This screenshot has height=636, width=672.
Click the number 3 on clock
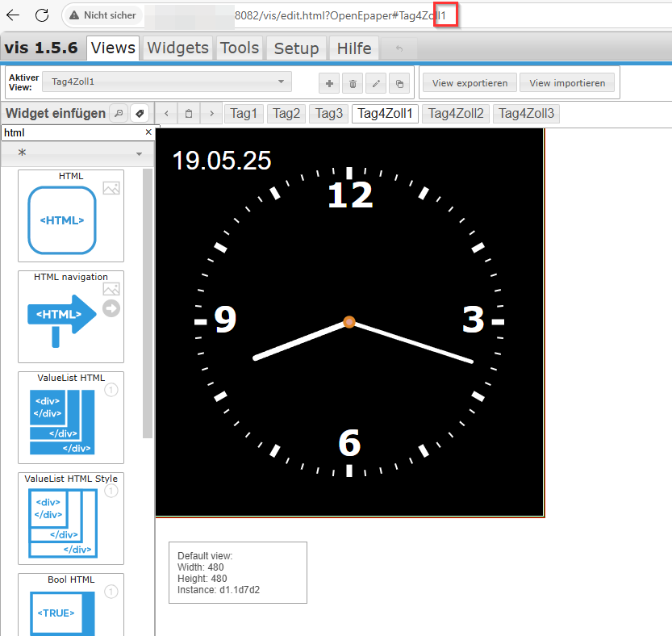[473, 320]
